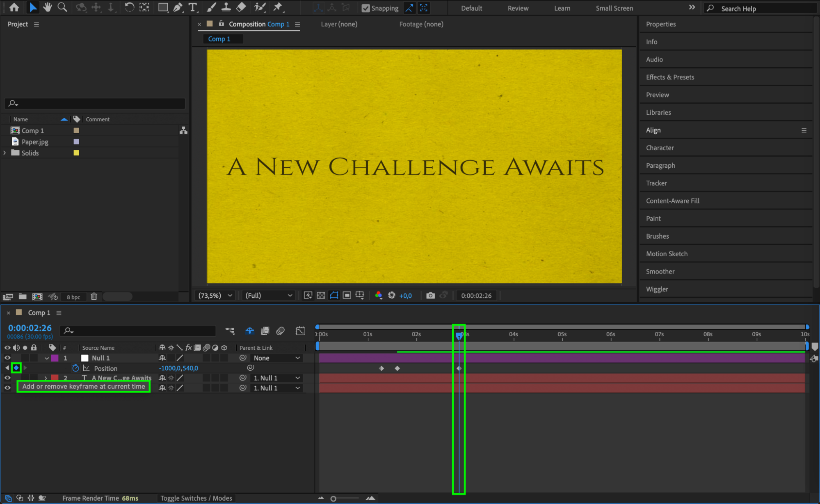820x504 pixels.
Task: Open the magnification 73,5% dropdown
Action: (x=215, y=295)
